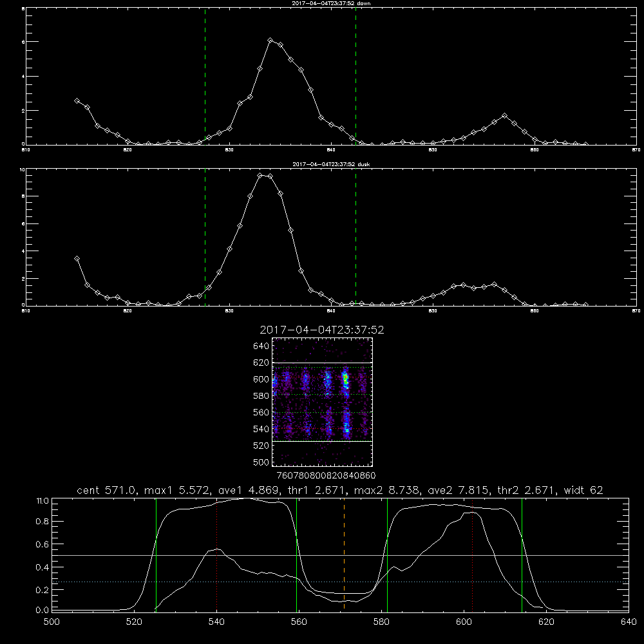Viewport: 644px width, 644px height.
Task: Select the 'thr1 2.671' value in stats header
Action: tap(317, 490)
